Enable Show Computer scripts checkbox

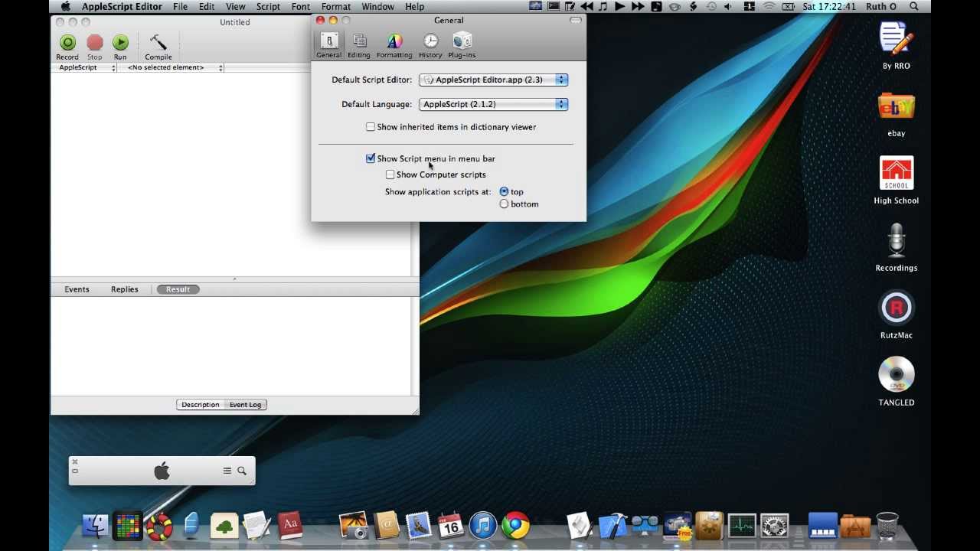(x=390, y=174)
